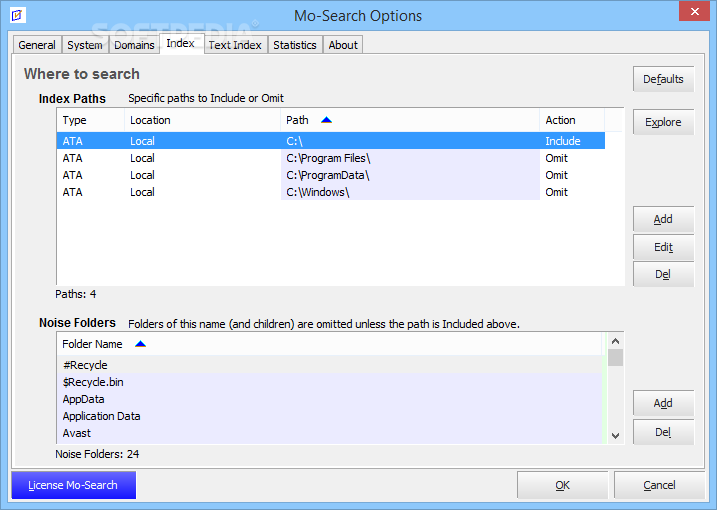
Task: Open the Text Index tab
Action: tap(235, 45)
